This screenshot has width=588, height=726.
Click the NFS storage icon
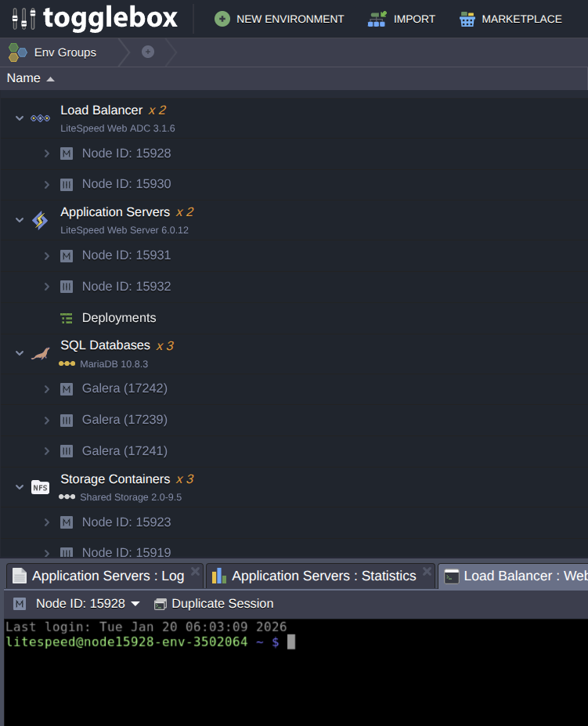point(40,487)
